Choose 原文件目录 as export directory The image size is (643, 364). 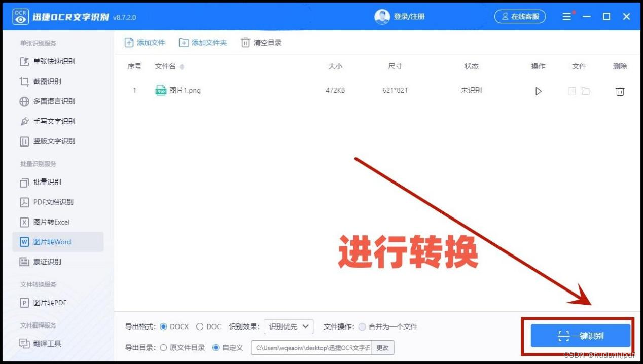pos(163,347)
